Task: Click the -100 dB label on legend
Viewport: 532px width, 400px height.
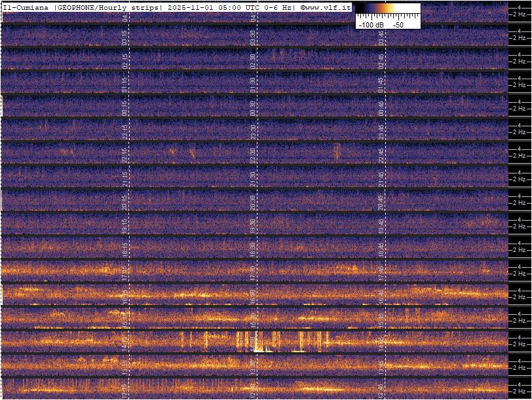Action: tap(371, 24)
